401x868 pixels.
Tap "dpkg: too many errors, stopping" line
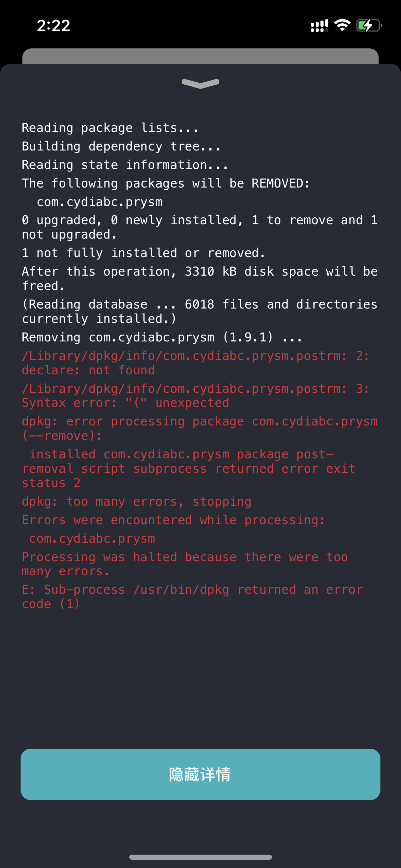coord(136,502)
